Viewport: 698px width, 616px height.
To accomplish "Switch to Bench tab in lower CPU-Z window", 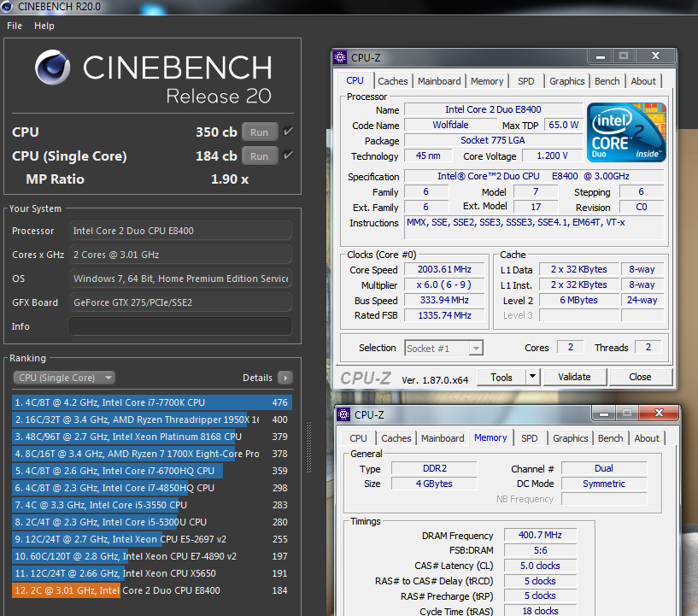I will click(x=610, y=438).
